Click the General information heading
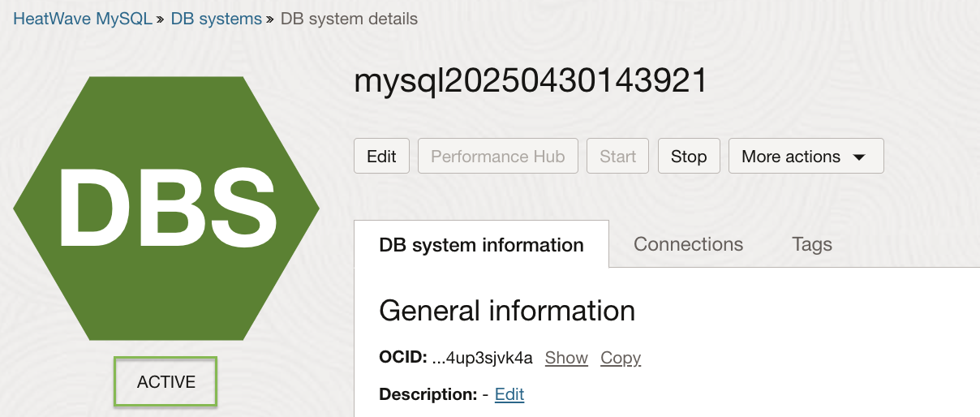The height and width of the screenshot is (417, 980). coord(507,311)
